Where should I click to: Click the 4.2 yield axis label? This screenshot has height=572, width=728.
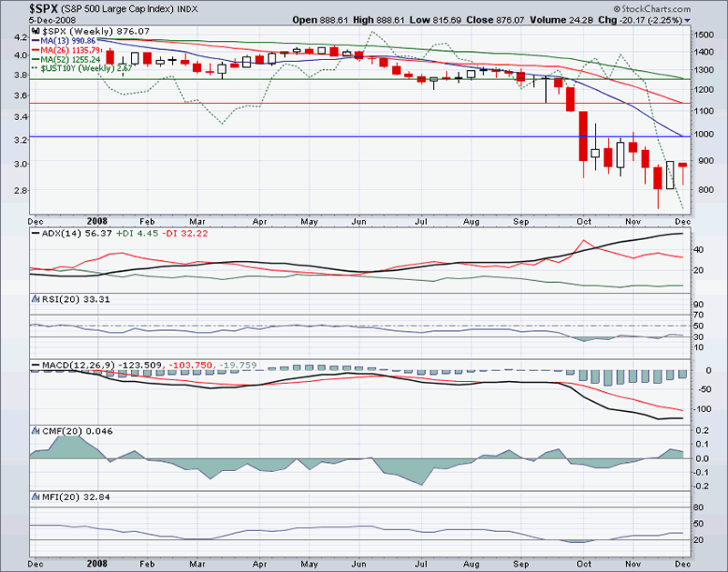pyautogui.click(x=20, y=37)
